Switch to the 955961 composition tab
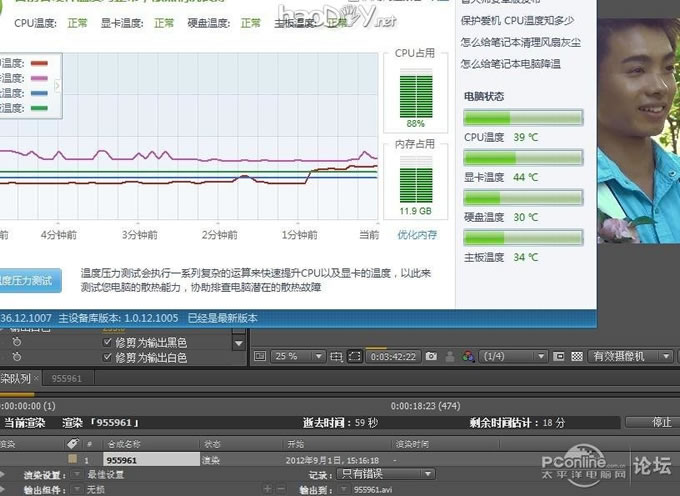Viewport: 680px width, 496px height. (x=67, y=378)
